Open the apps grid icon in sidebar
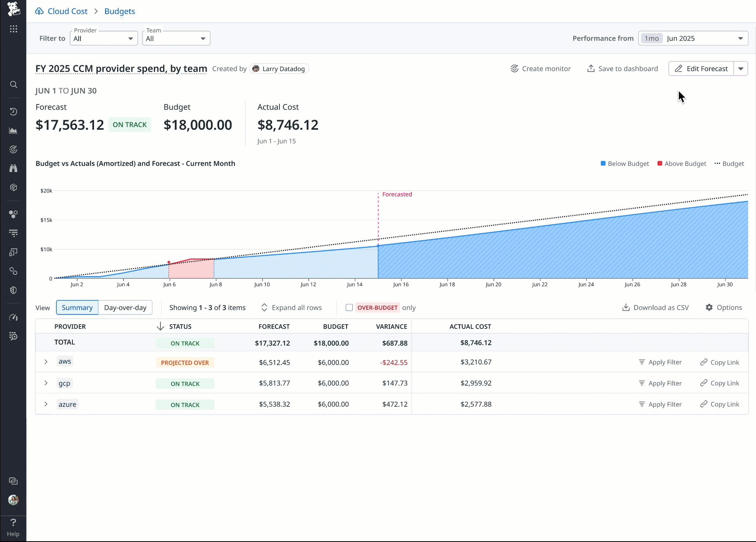 pos(13,29)
